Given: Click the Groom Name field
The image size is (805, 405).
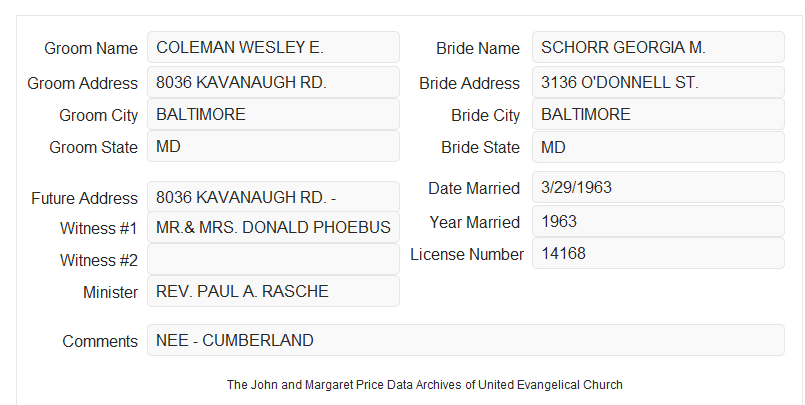Looking at the screenshot, I should (x=273, y=47).
